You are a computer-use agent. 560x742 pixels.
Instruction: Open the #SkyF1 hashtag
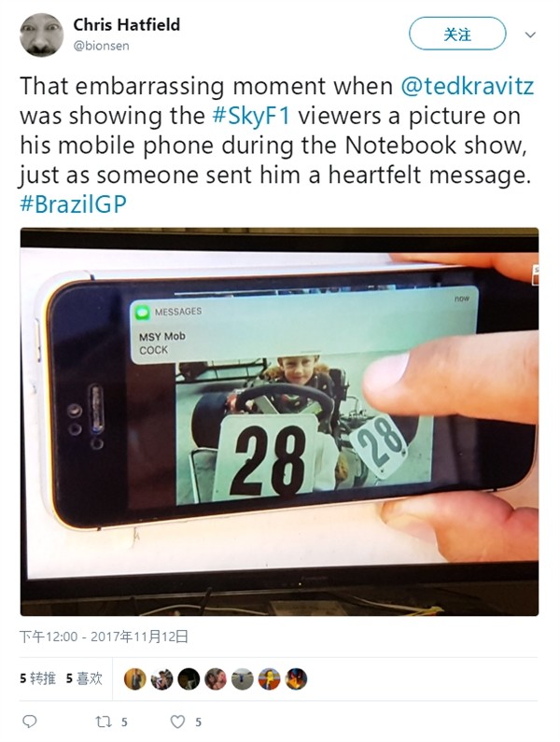click(251, 117)
